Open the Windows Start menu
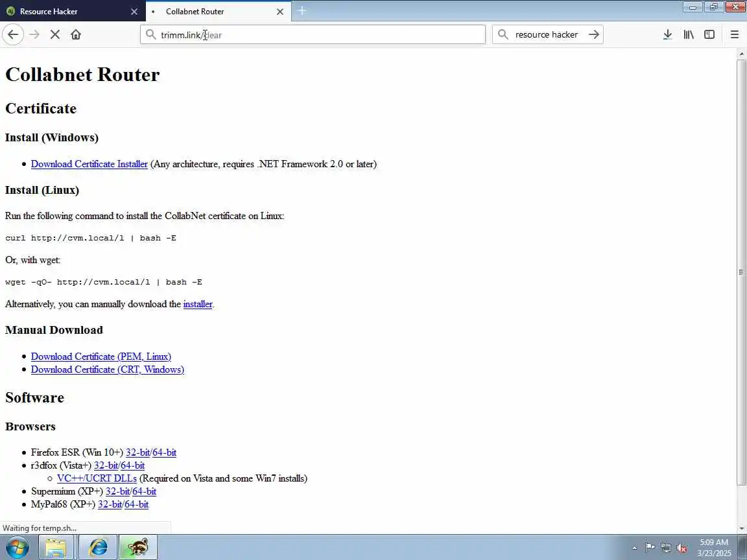Viewport: 747px width, 560px height. 18,547
